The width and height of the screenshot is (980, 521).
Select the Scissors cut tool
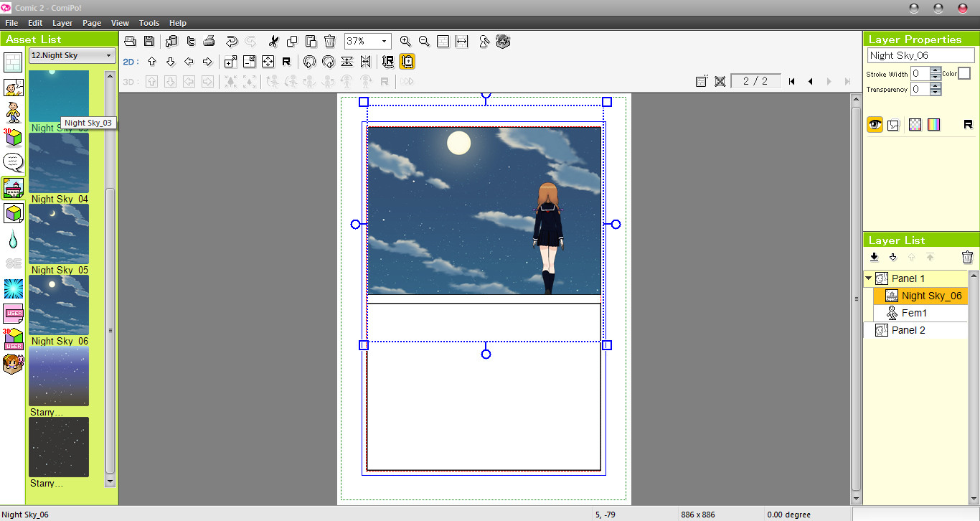[273, 41]
